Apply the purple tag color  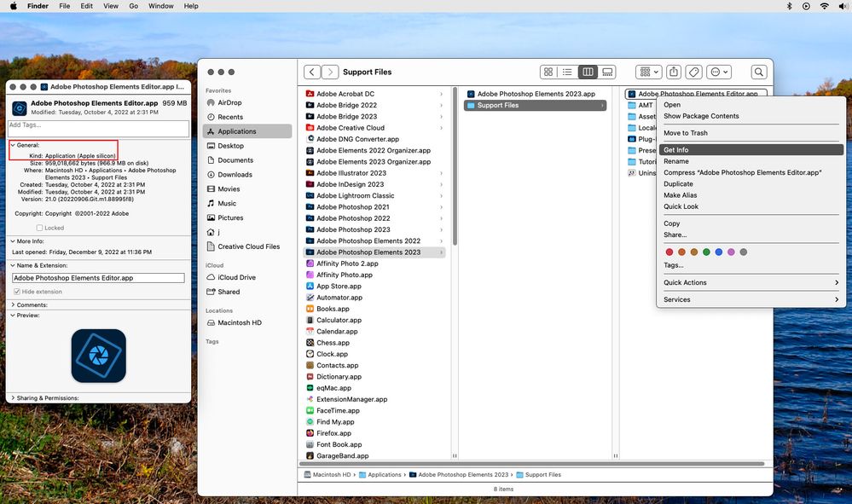[732, 252]
